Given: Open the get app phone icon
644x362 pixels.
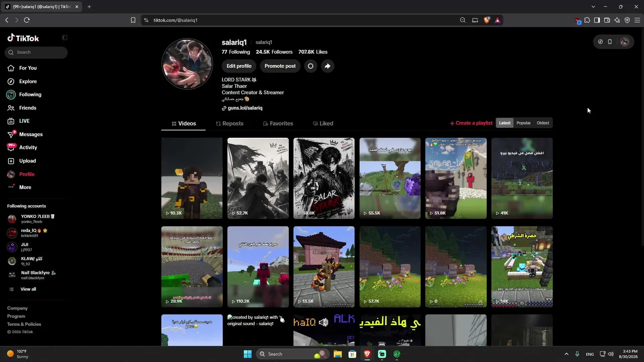Looking at the screenshot, I should pos(610,42).
